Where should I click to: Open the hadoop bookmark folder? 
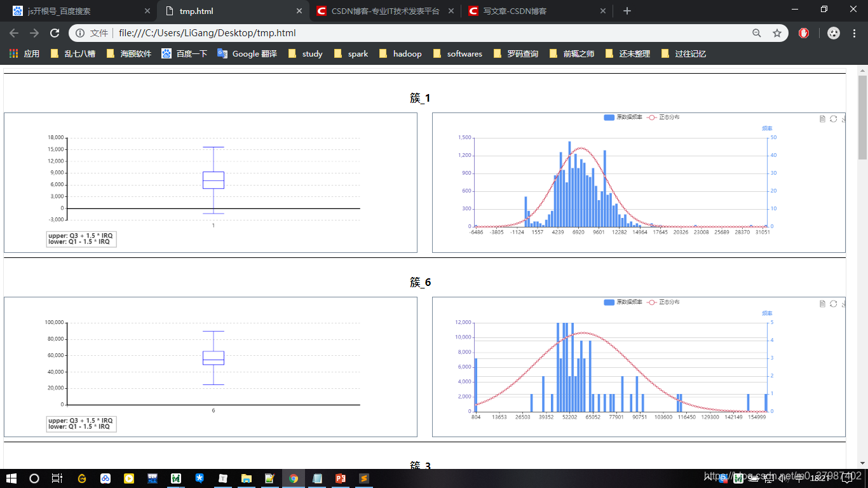(400, 54)
